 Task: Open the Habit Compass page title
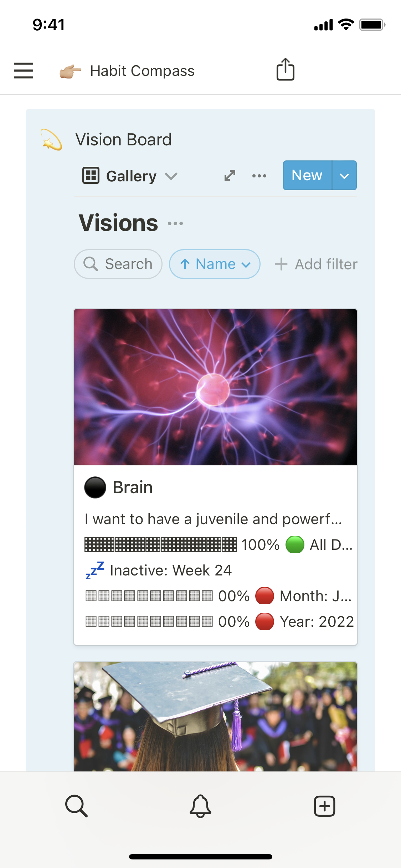[x=142, y=71]
